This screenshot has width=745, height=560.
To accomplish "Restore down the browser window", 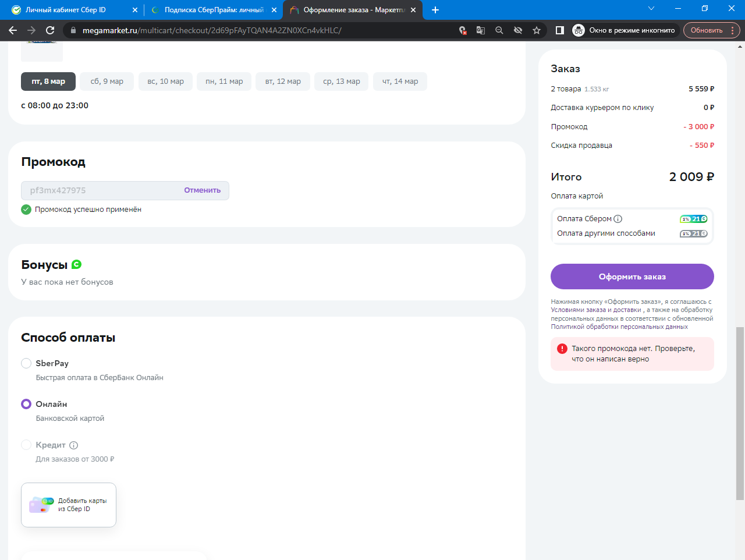I will tap(705, 9).
